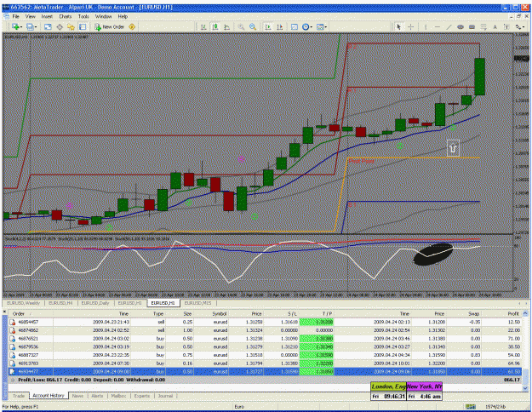532x412 pixels.
Task: Open the File menu
Action: (16, 16)
